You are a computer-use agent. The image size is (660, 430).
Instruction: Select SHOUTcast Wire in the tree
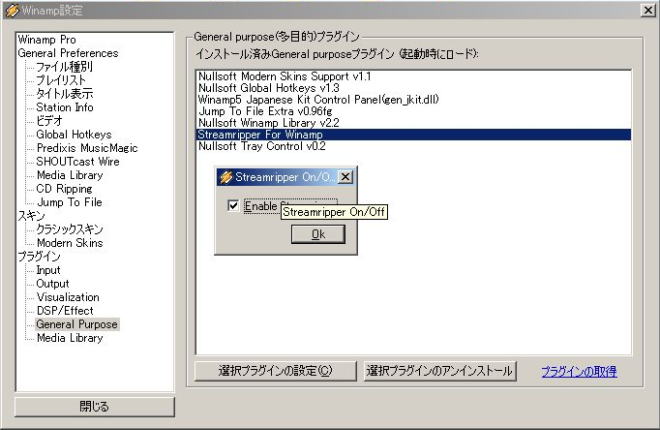78,162
